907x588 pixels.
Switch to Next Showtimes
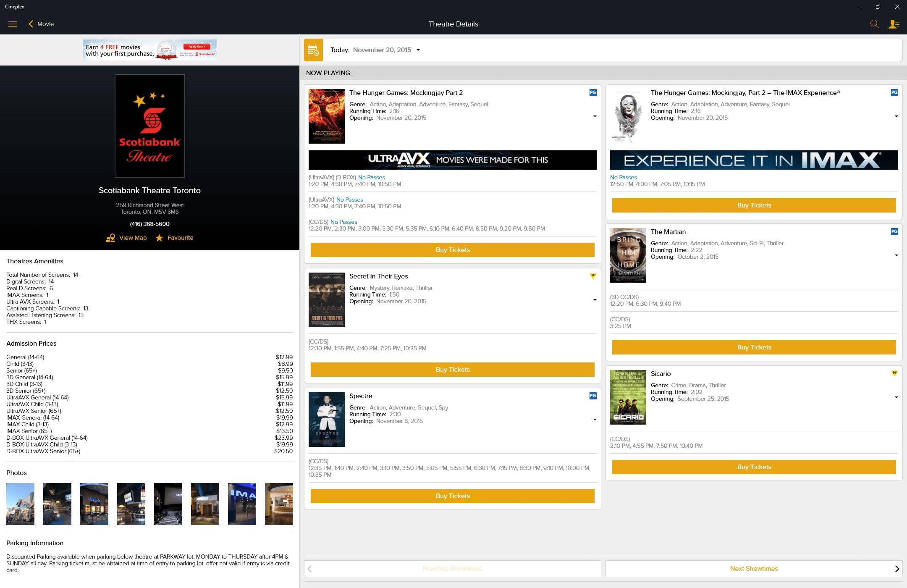[x=754, y=568]
